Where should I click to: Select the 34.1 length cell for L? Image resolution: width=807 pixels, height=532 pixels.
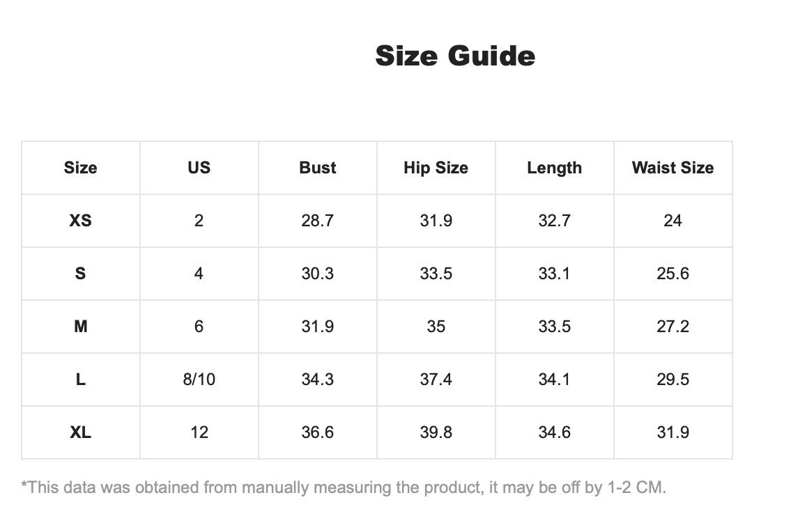554,380
